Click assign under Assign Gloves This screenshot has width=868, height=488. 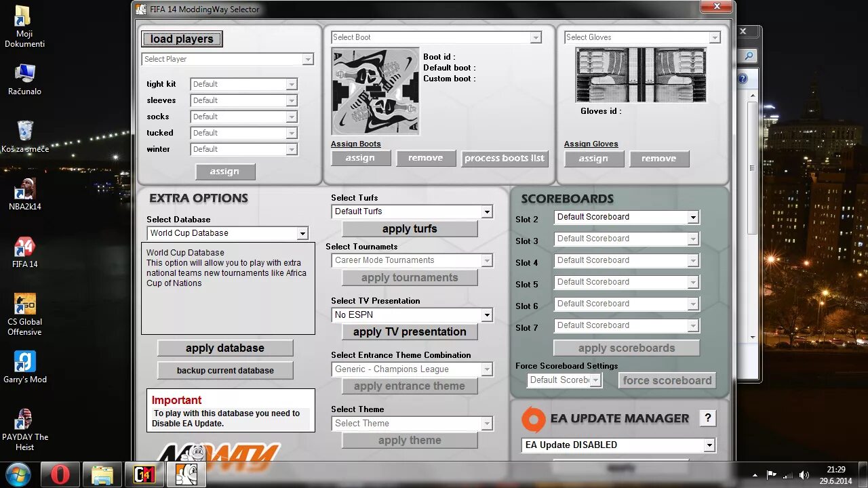[x=594, y=159]
